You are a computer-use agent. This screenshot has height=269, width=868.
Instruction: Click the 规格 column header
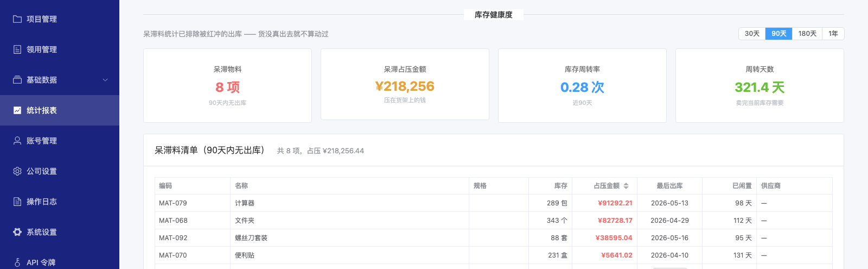point(499,186)
